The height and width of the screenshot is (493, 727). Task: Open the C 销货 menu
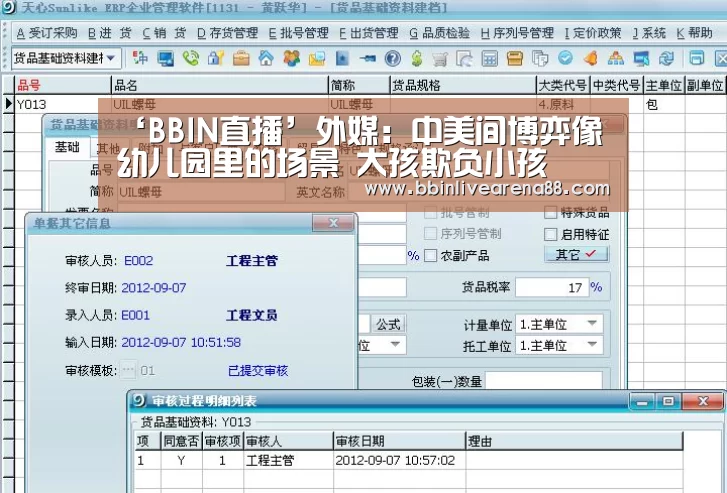click(x=164, y=33)
